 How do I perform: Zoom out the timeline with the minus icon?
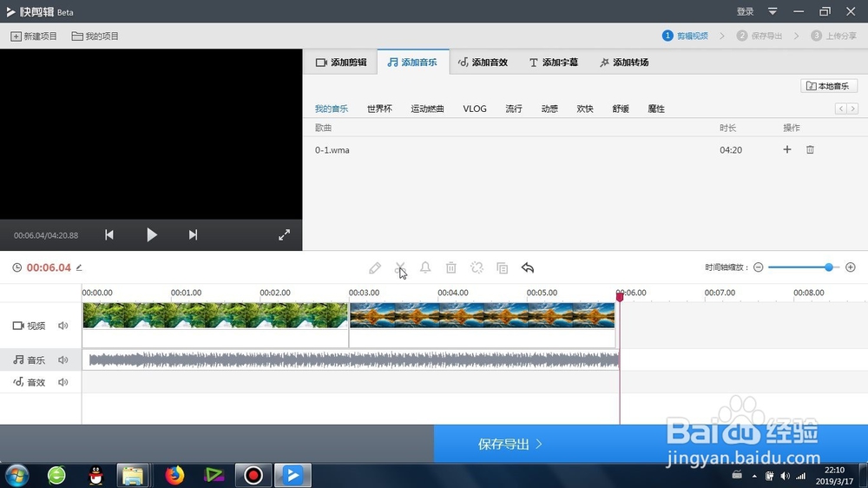[759, 267]
